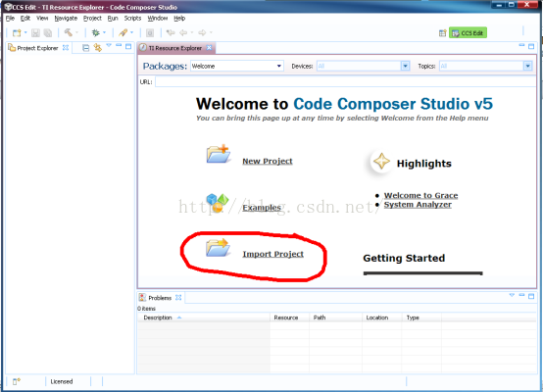Click in the URL input field

(x=346, y=81)
